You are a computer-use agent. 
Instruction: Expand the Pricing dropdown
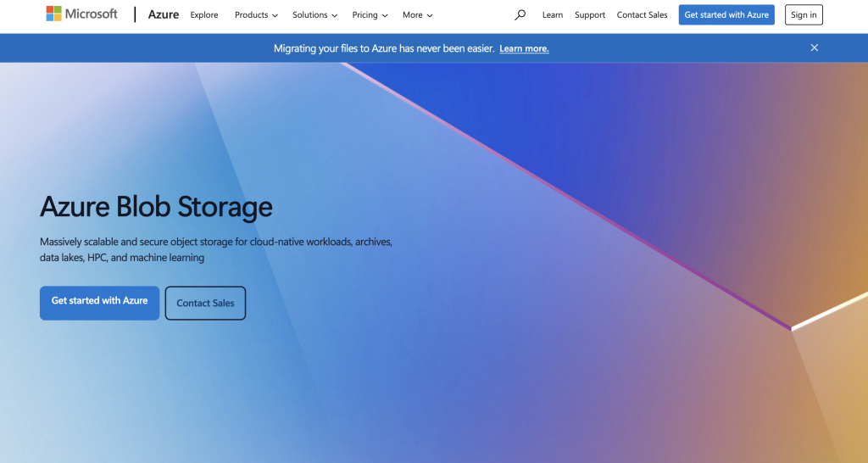pyautogui.click(x=370, y=15)
